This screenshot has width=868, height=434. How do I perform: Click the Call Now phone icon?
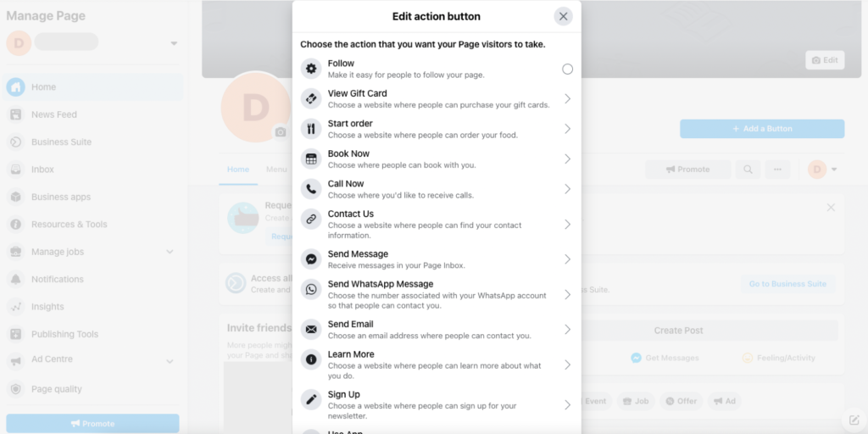coord(311,189)
